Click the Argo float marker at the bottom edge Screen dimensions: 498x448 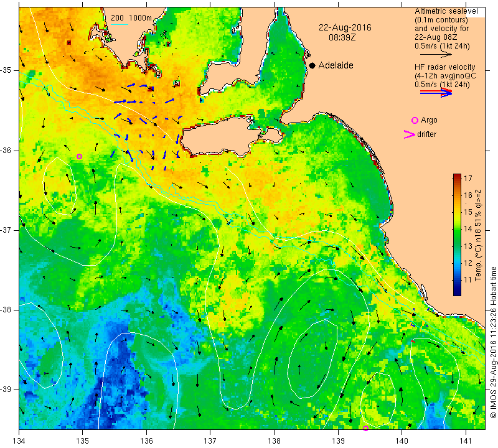pos(365,428)
